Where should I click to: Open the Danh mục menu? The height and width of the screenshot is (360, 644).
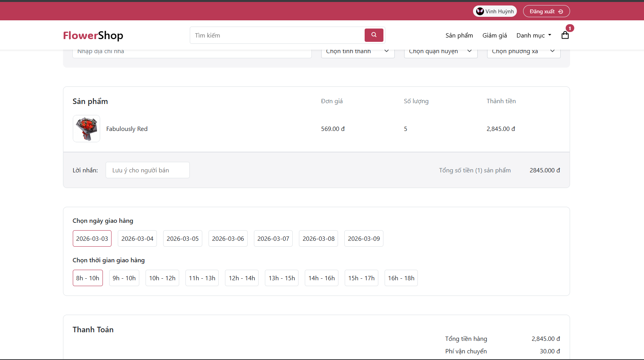(534, 36)
